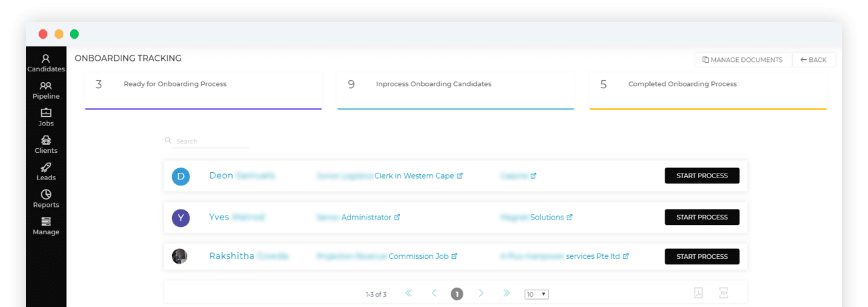The height and width of the screenshot is (307, 868).
Task: Open the Jobs briefcase icon
Action: [45, 113]
